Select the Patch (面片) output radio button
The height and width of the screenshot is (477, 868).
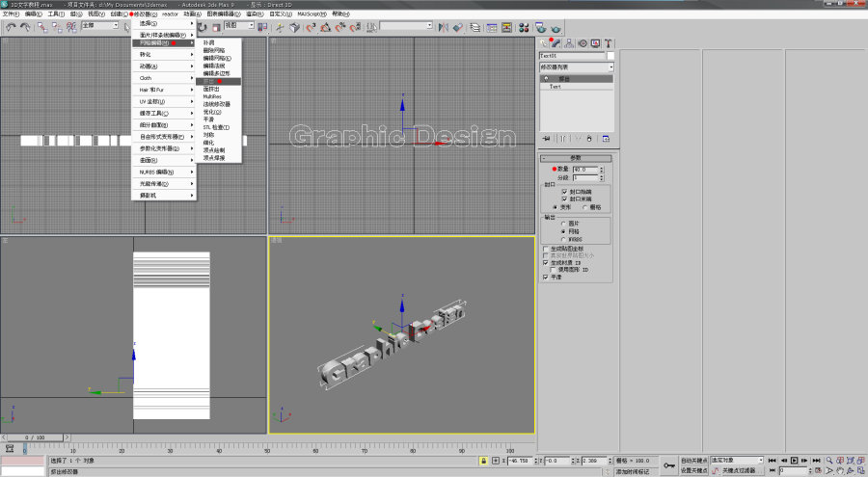point(563,224)
